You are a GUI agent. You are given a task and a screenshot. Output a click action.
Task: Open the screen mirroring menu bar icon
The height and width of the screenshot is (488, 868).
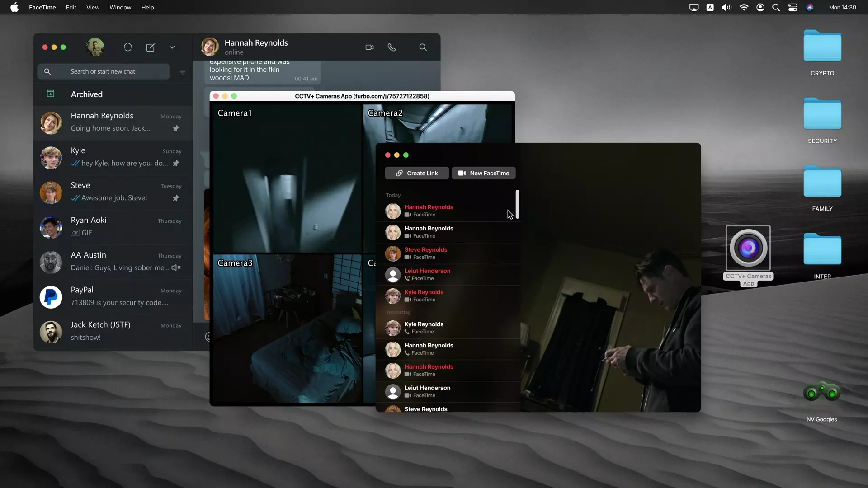(x=694, y=7)
